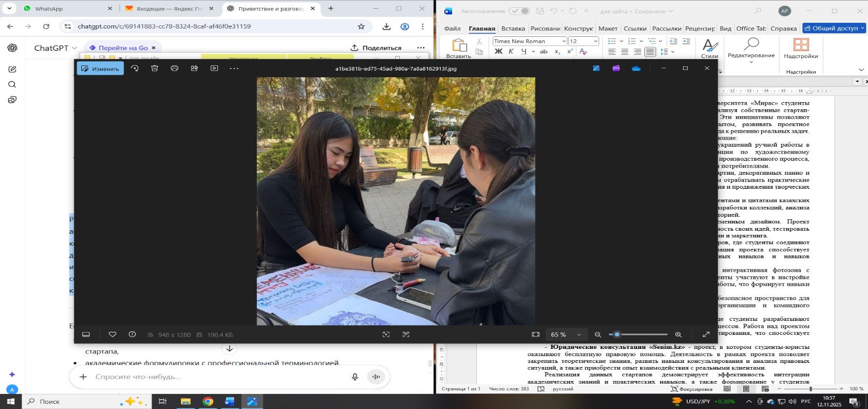This screenshot has height=409, width=868.
Task: Click the zoom in magnifier icon
Action: tap(678, 335)
